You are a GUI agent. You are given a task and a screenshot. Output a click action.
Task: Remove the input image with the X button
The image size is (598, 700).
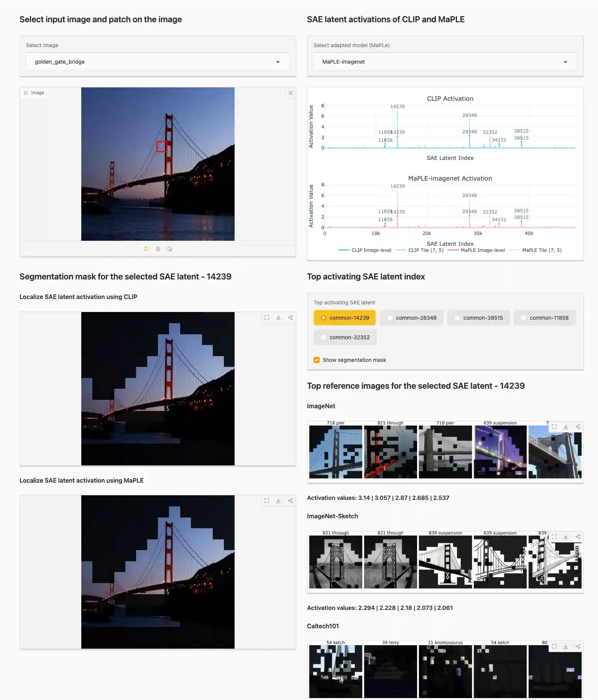coord(291,93)
